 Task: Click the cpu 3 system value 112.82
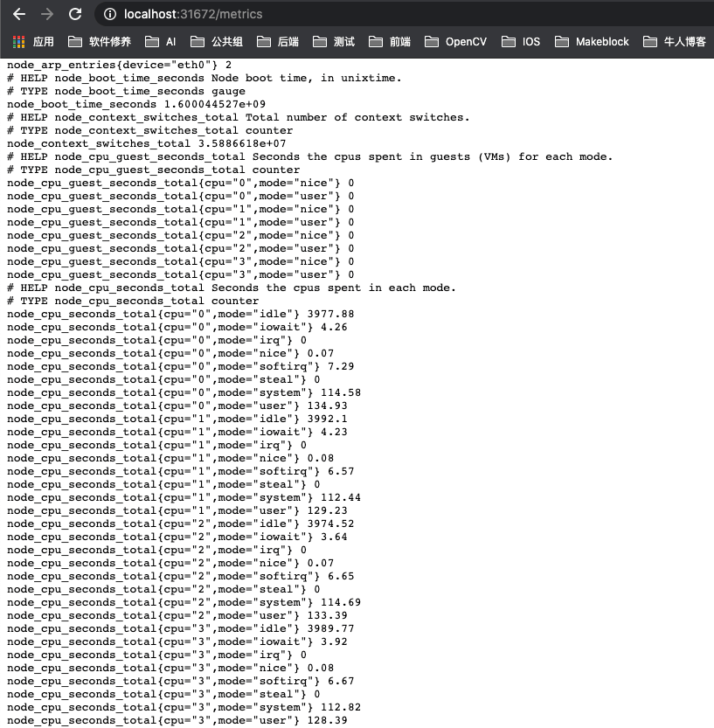click(341, 708)
